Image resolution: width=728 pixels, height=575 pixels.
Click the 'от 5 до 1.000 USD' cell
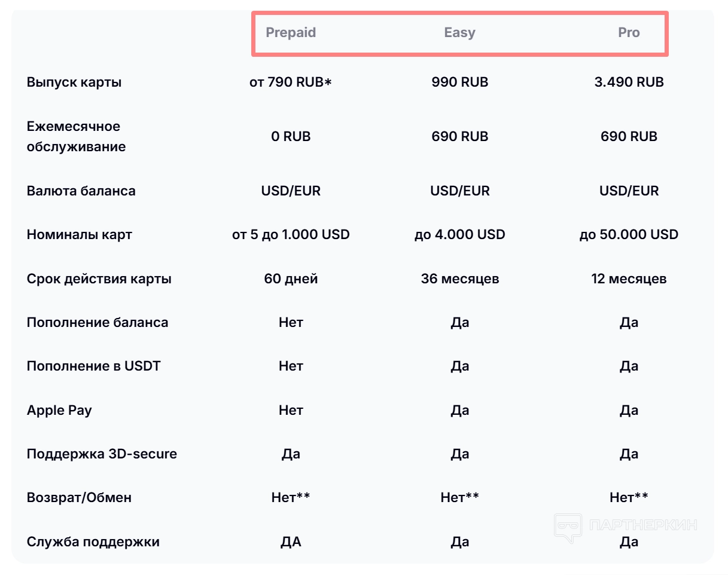[x=291, y=234]
